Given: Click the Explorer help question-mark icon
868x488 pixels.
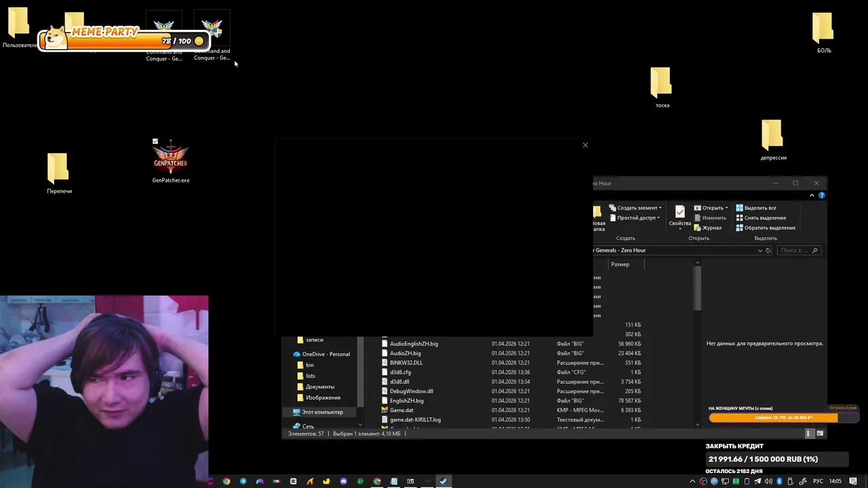Looking at the screenshot, I should (822, 195).
